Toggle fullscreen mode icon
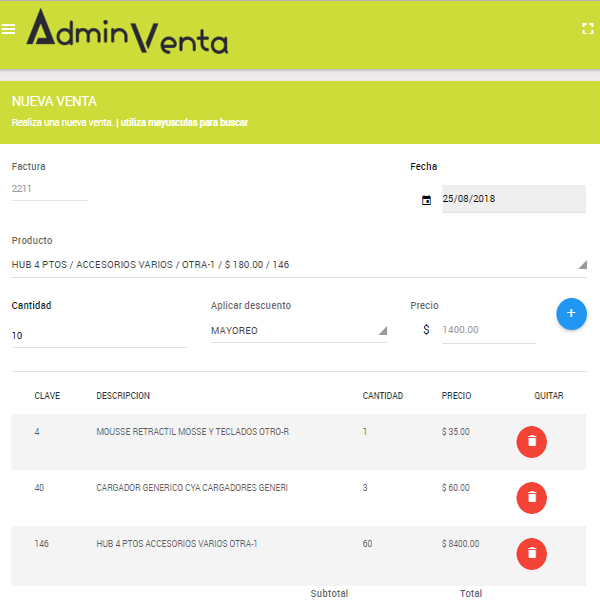 [588, 29]
